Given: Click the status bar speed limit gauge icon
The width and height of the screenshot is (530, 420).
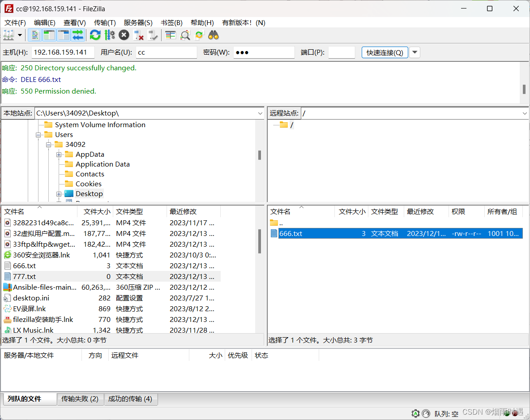Looking at the screenshot, I should 426,413.
